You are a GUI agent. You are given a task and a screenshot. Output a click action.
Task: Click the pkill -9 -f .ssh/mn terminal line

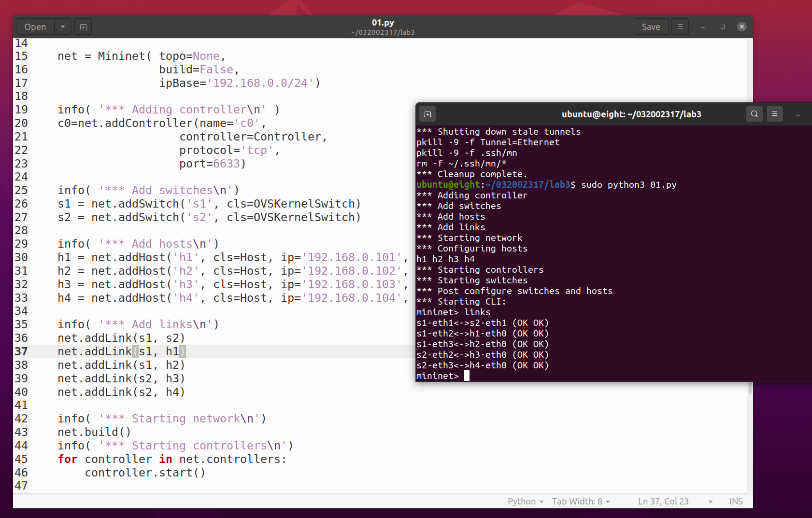coord(467,153)
